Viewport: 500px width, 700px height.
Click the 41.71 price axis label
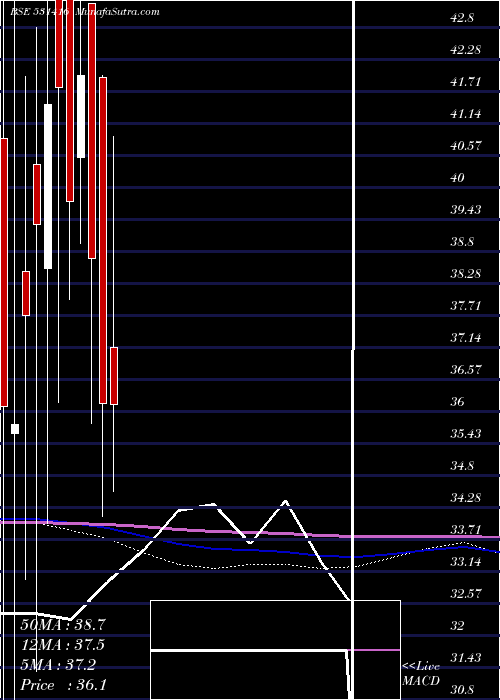466,82
